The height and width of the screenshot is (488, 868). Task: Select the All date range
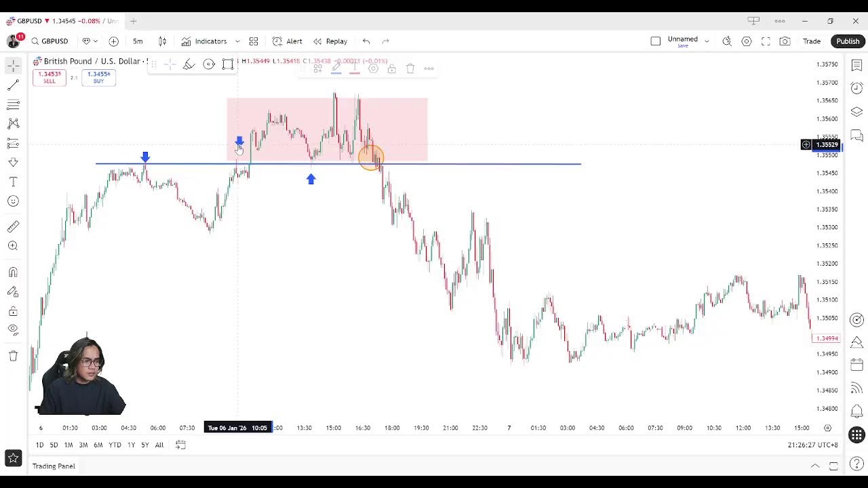point(159,445)
